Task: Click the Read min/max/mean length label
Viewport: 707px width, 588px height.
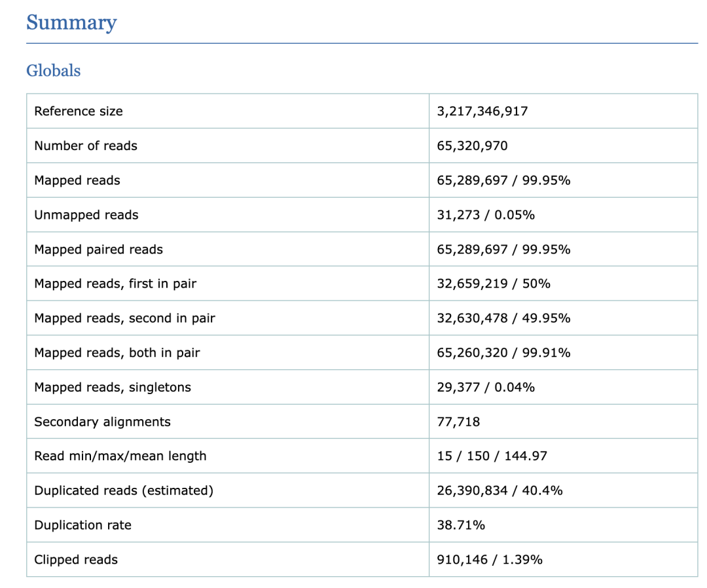Action: point(120,456)
